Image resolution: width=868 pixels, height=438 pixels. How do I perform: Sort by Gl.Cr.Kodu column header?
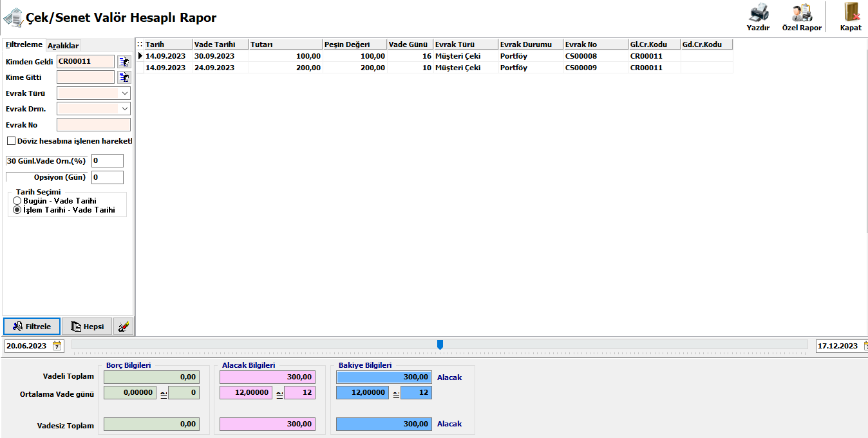tap(655, 44)
